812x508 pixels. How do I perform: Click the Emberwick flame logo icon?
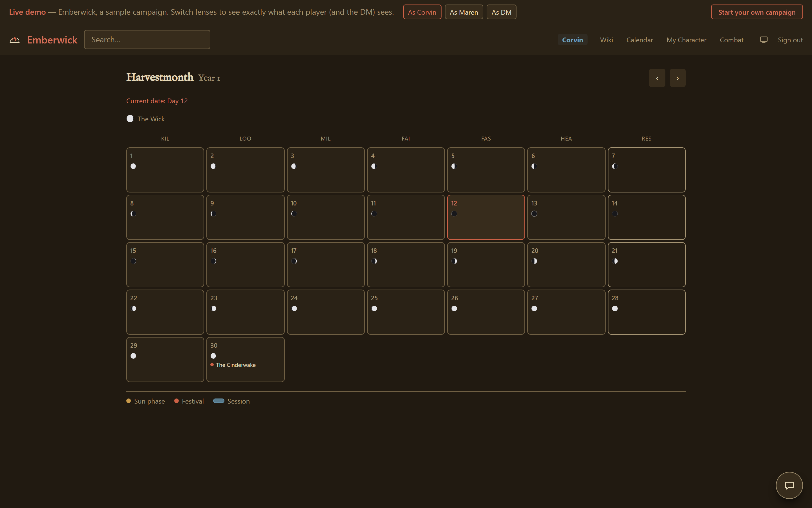14,40
